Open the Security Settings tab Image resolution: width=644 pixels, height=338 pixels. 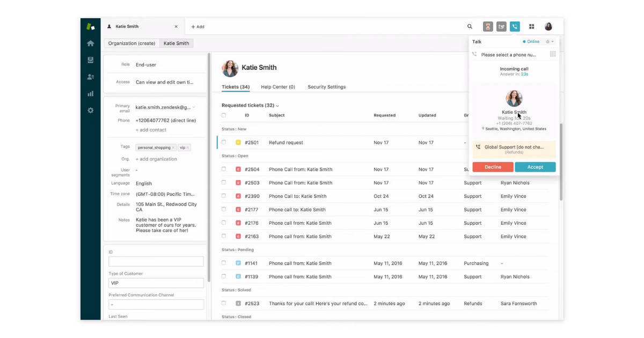(326, 86)
